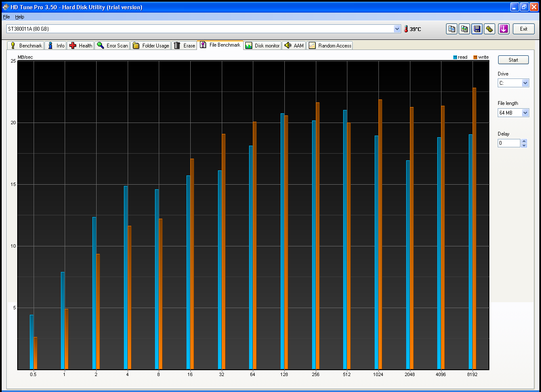Click the Info tab icon

click(x=50, y=45)
